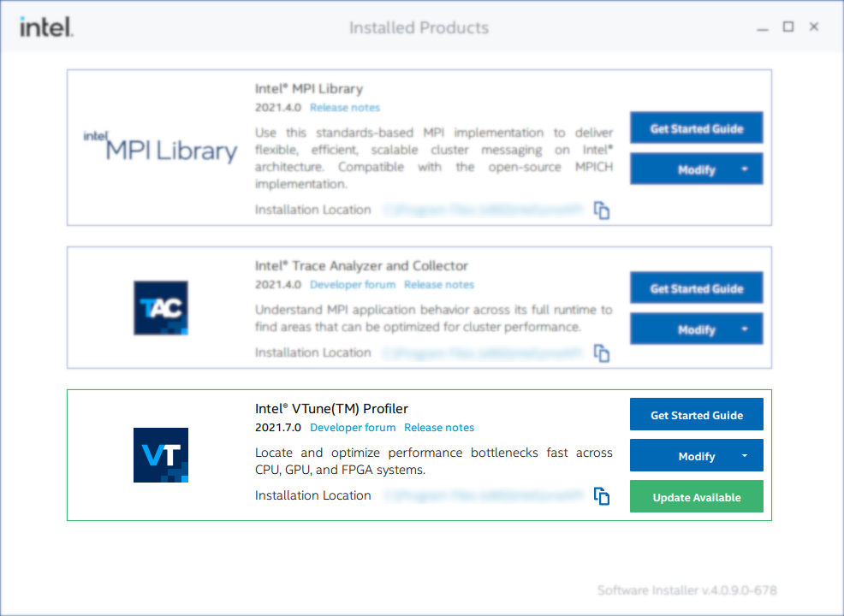Open Release notes for VTune Profiler
844x616 pixels.
point(439,428)
